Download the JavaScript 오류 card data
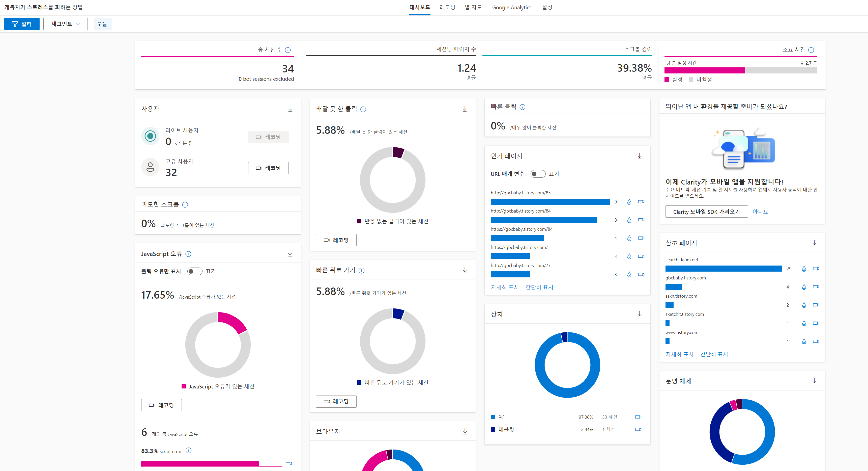Image resolution: width=868 pixels, height=471 pixels. pos(290,253)
